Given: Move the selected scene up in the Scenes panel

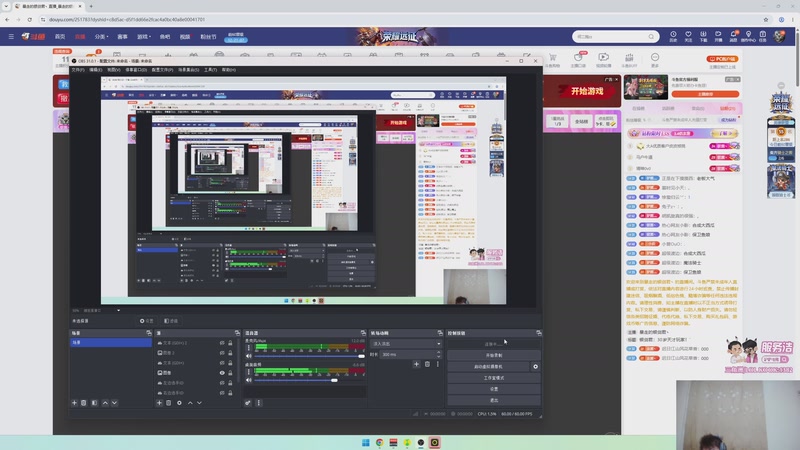Looking at the screenshot, I should 105,403.
